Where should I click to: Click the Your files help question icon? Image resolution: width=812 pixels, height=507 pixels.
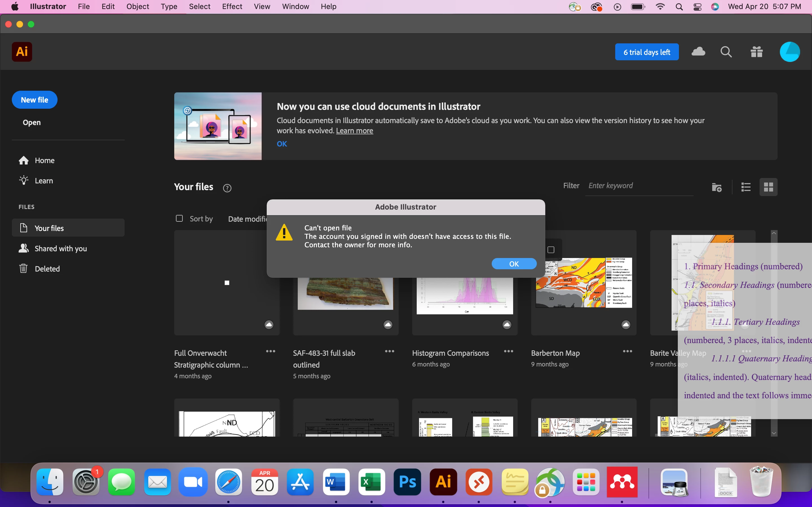pyautogui.click(x=227, y=188)
